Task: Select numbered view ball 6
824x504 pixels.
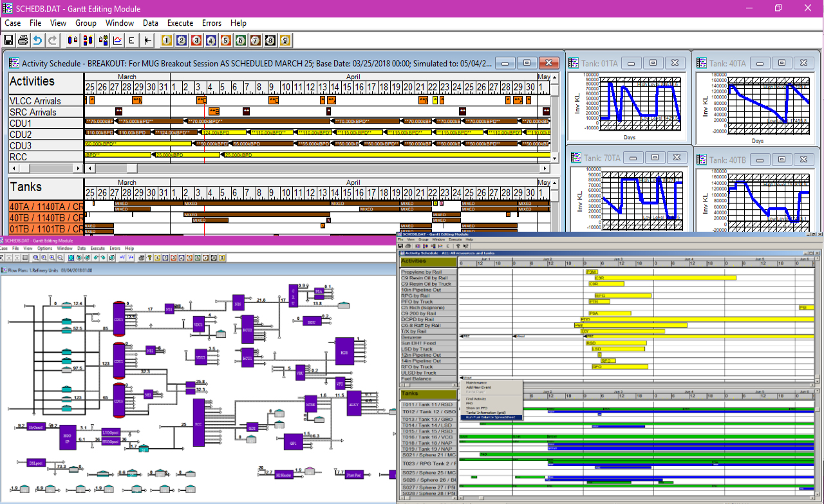Action: [241, 40]
